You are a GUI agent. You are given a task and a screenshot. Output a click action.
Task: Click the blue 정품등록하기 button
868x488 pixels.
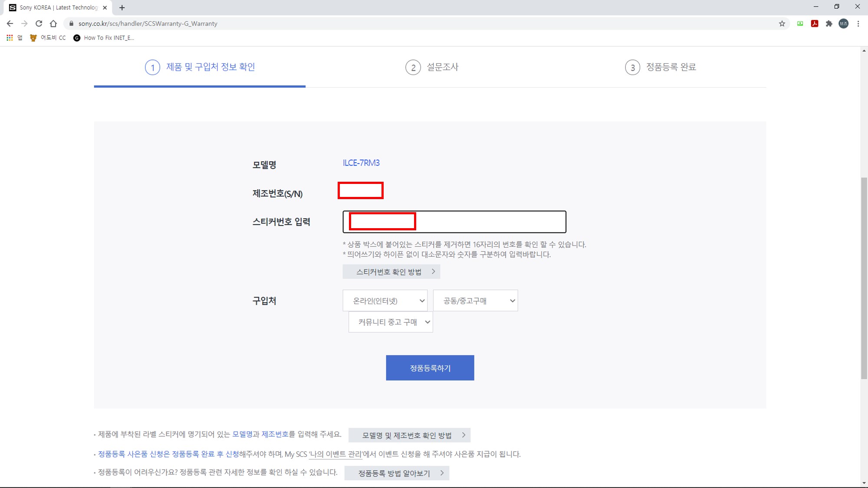coord(430,368)
